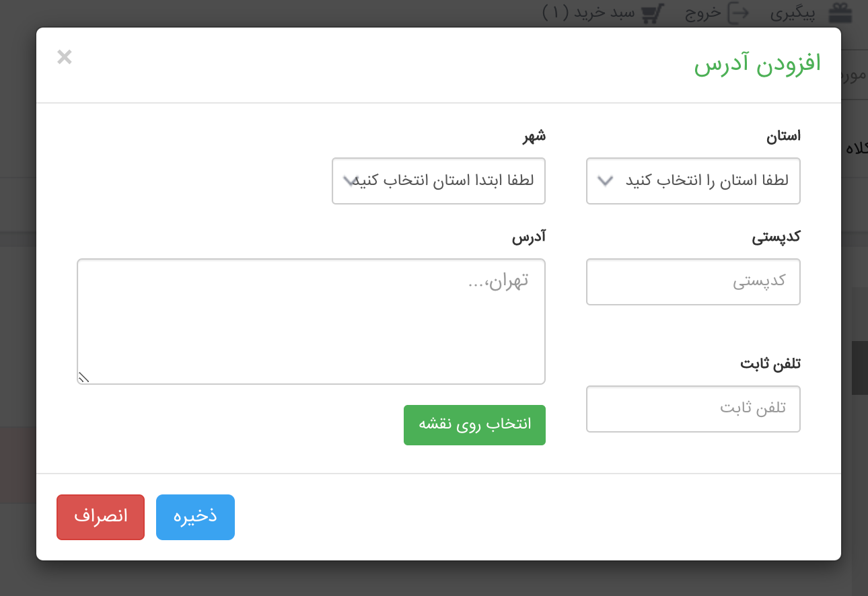This screenshot has height=596, width=868.
Task: Click the افزودن آدرس dialog title
Action: pyautogui.click(x=758, y=65)
